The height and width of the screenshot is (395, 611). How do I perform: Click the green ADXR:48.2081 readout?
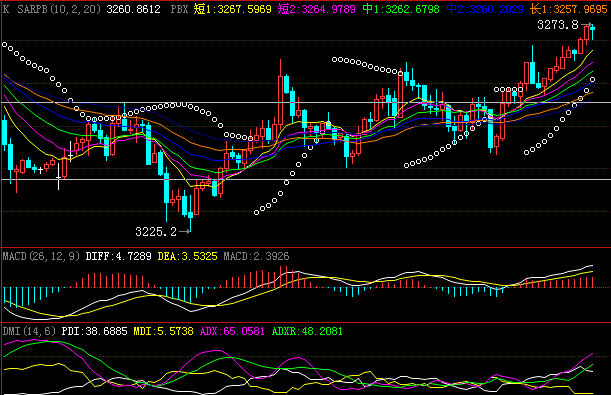307,332
